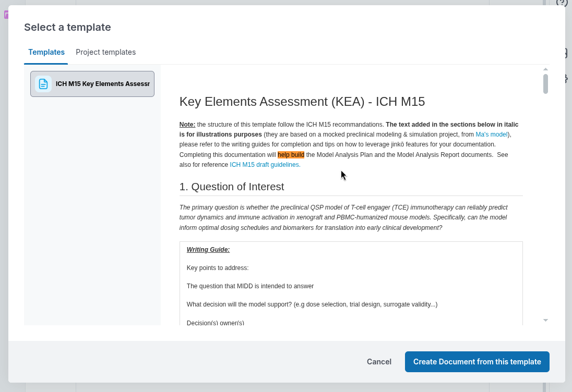Click the '1. Question of Interest' heading
Screen dimensions: 572x392
(x=232, y=187)
